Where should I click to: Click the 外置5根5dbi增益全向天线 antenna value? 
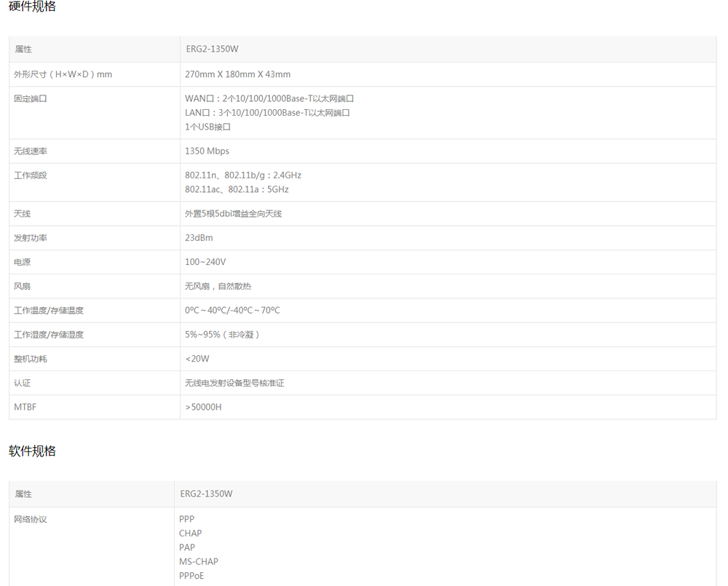pos(233,214)
